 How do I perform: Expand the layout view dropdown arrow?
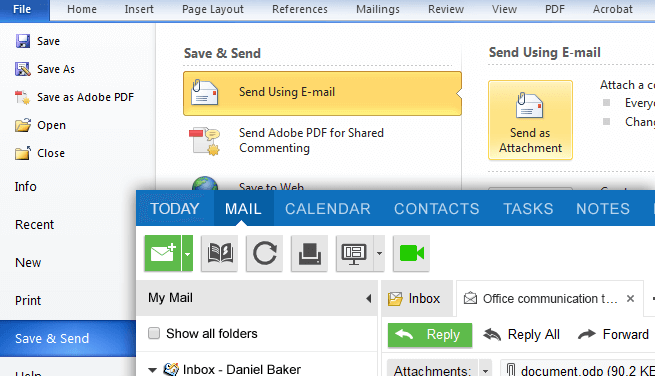379,253
